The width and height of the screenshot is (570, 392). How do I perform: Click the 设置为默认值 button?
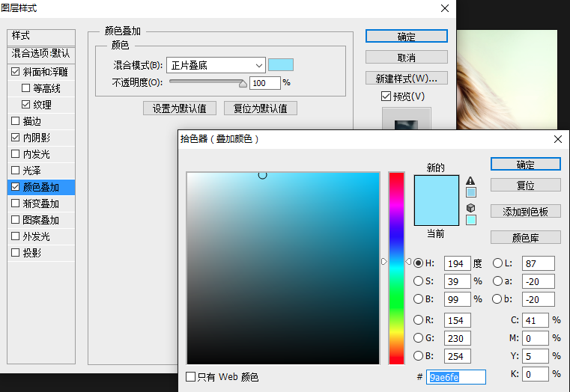click(x=180, y=108)
